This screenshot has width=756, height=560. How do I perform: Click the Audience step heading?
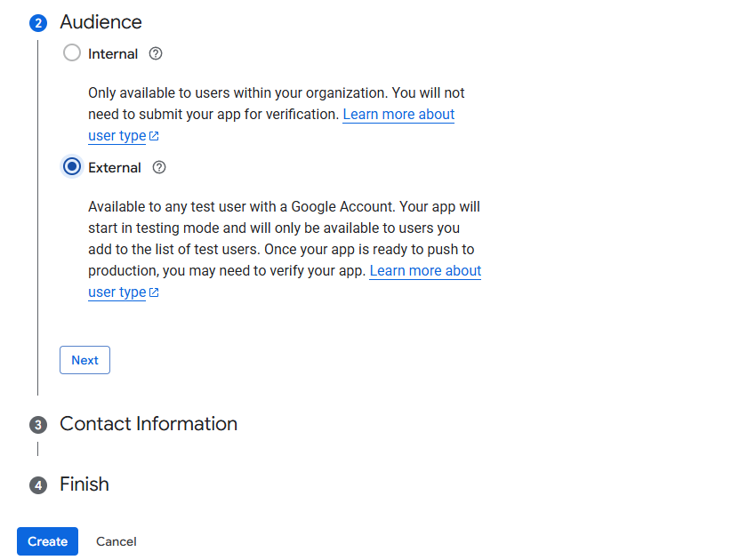click(101, 22)
